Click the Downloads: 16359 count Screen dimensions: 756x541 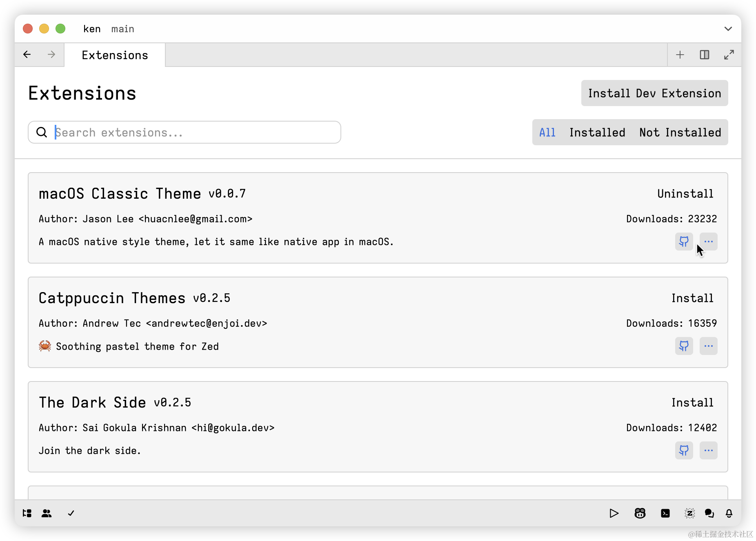click(672, 323)
